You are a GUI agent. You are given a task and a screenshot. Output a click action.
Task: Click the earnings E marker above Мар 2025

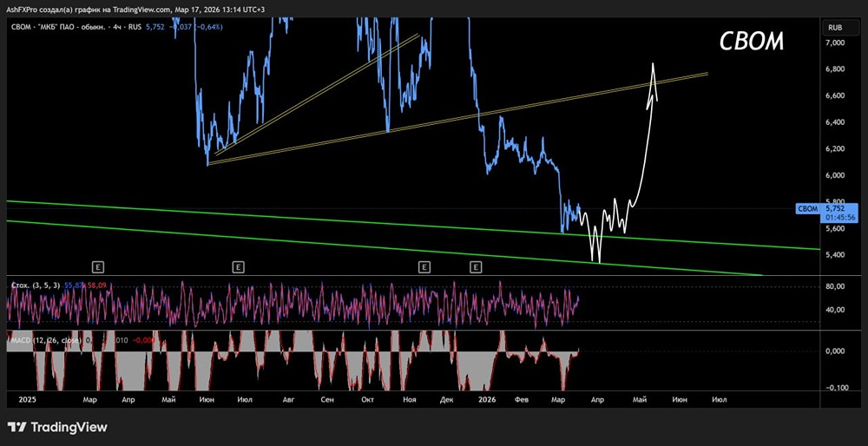point(99,267)
